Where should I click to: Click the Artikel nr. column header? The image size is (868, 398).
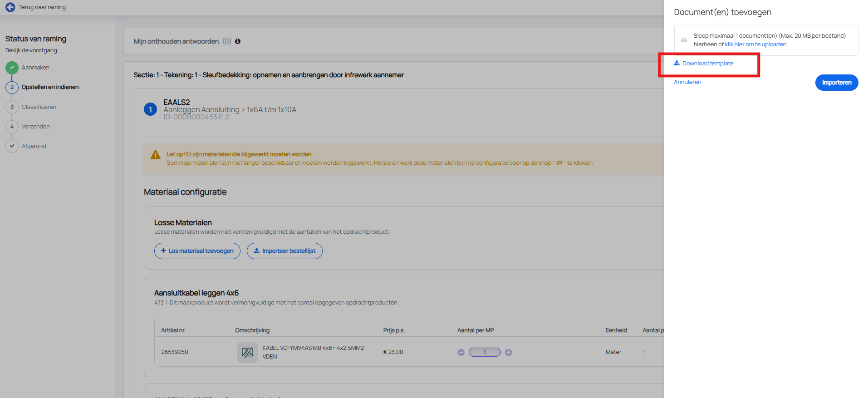coord(173,330)
